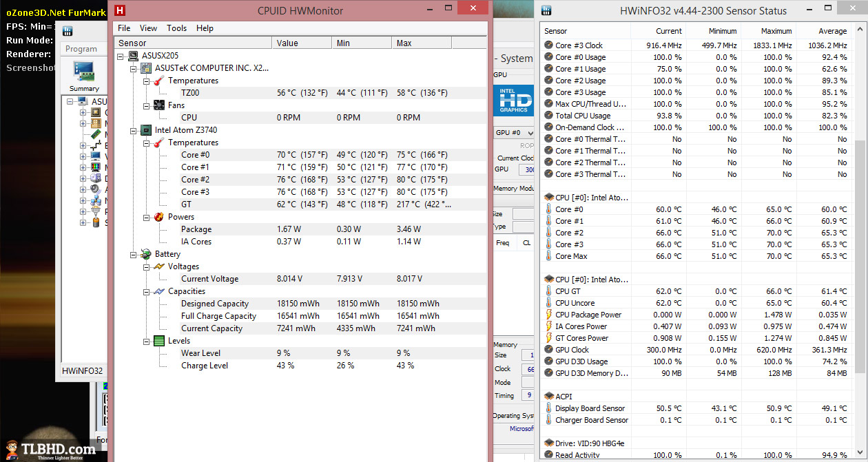Collapse the ASUSTeK COMPUTER INC. node
Image resolution: width=868 pixels, height=462 pixels.
click(134, 68)
